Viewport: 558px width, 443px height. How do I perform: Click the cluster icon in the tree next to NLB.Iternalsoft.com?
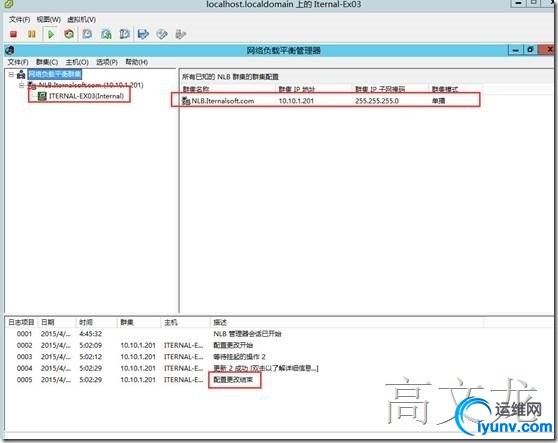point(32,85)
